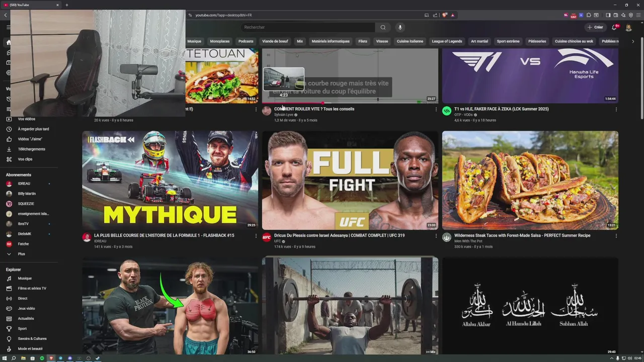Open options menu for UFC 319 video

[436, 236]
